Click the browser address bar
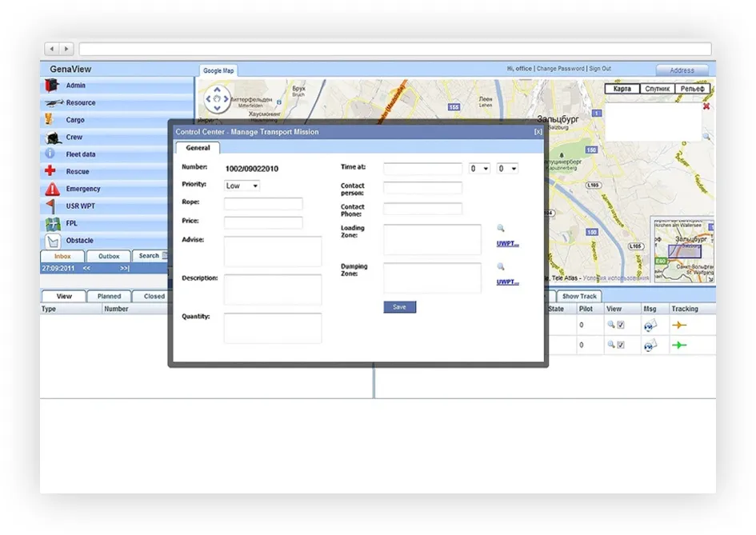This screenshot has height=535, width=756. click(x=395, y=49)
